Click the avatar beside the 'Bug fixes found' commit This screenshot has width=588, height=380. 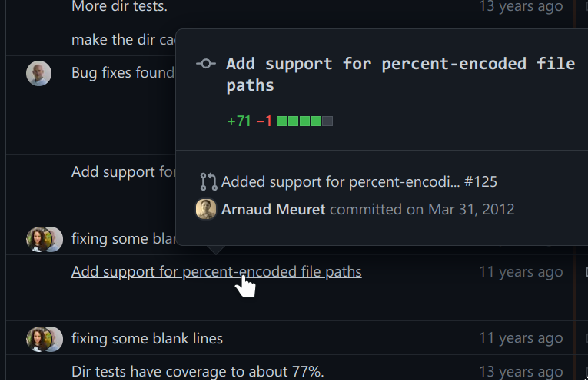click(38, 73)
